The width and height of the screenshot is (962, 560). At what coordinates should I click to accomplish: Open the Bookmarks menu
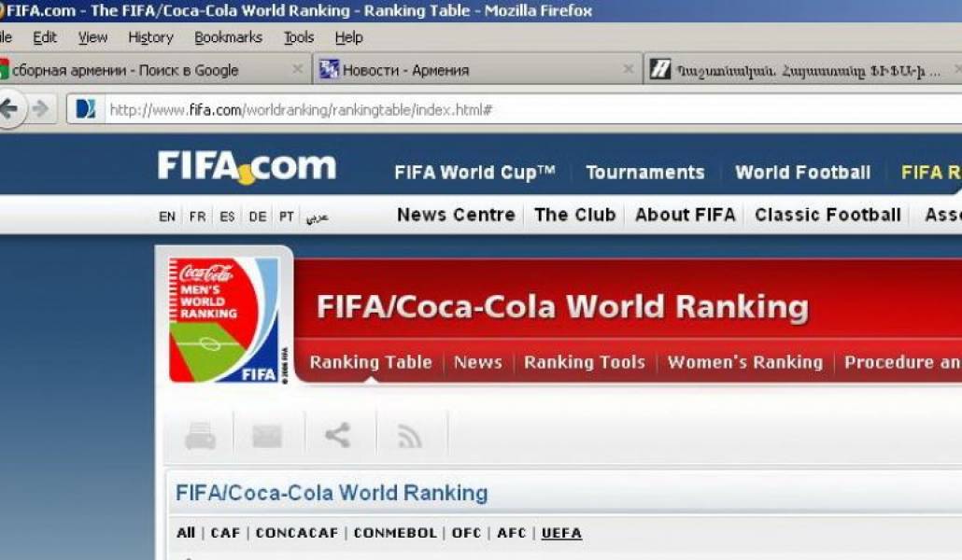(x=228, y=37)
